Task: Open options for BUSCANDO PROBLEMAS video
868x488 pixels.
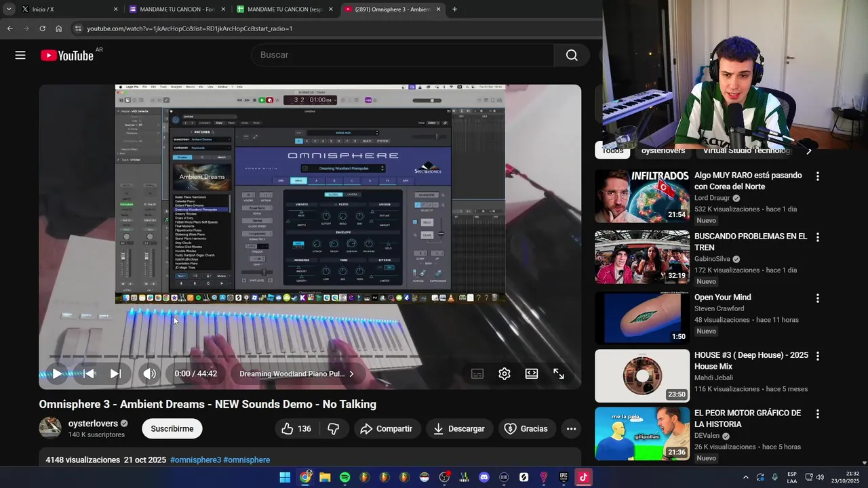Action: click(817, 237)
